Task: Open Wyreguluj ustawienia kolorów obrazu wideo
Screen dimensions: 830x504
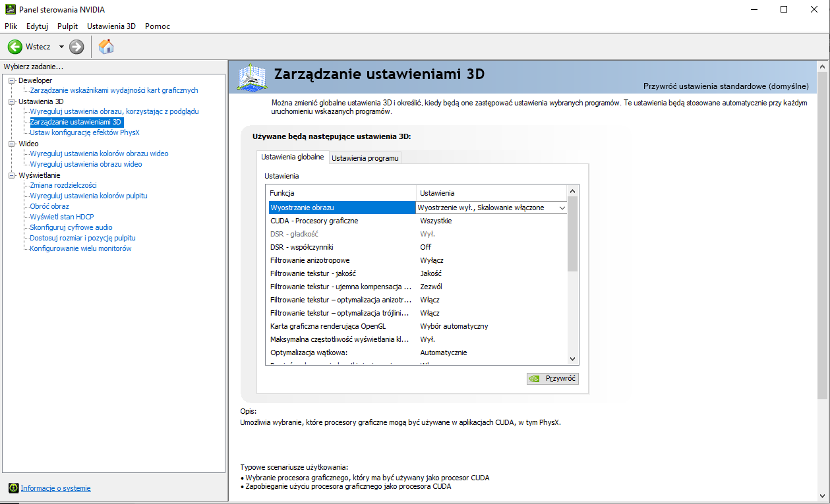Action: tap(99, 154)
